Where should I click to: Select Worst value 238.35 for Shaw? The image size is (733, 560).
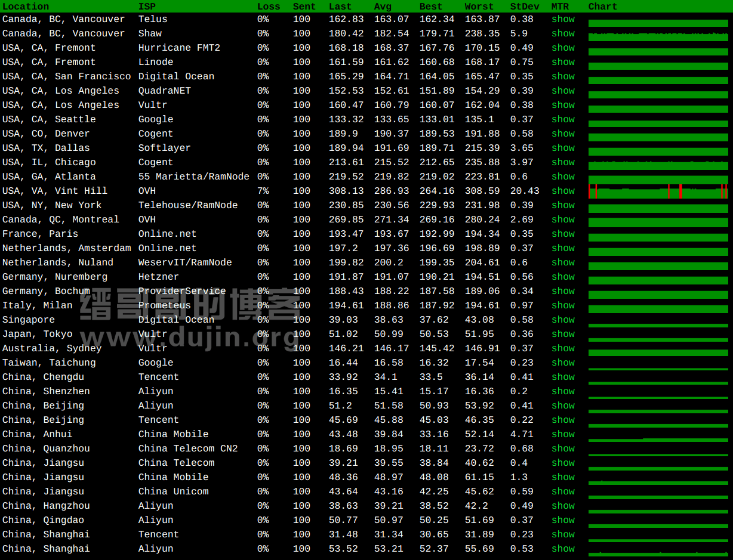point(482,33)
